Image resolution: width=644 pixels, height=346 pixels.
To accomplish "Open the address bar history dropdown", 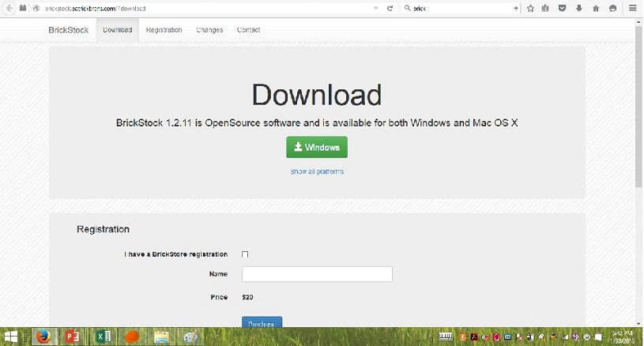I will pos(375,8).
